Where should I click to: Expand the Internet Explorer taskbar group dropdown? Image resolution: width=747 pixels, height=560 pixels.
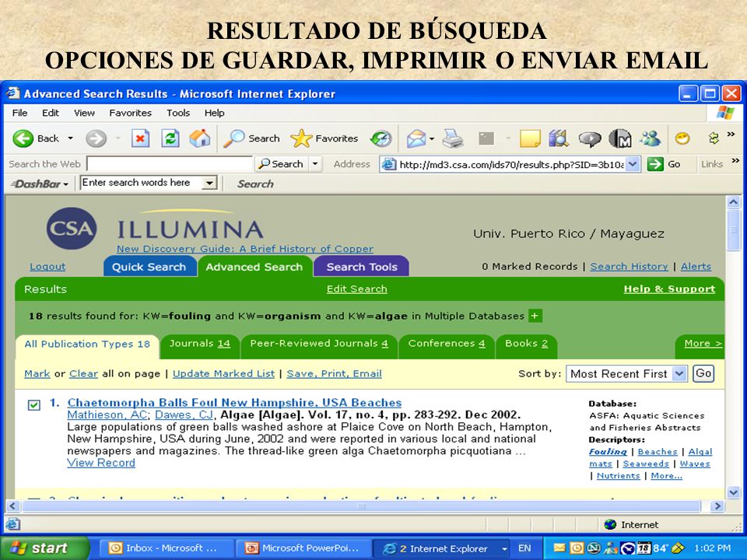tap(504, 548)
